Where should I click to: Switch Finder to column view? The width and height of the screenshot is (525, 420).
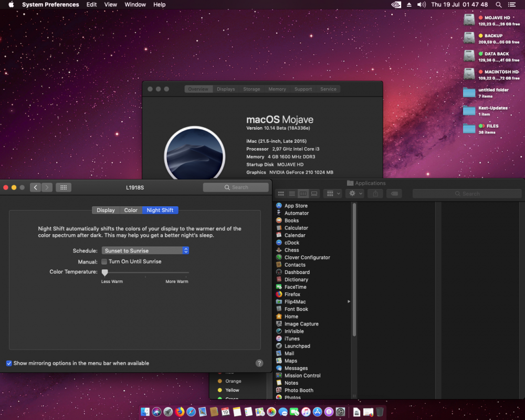click(303, 194)
